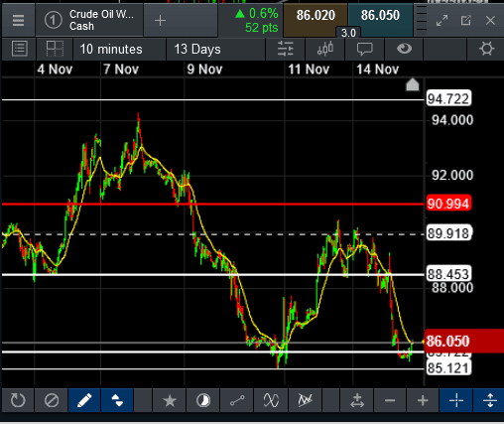This screenshot has width=504, height=424.
Task: Open the chart comments bubble
Action: 365,49
